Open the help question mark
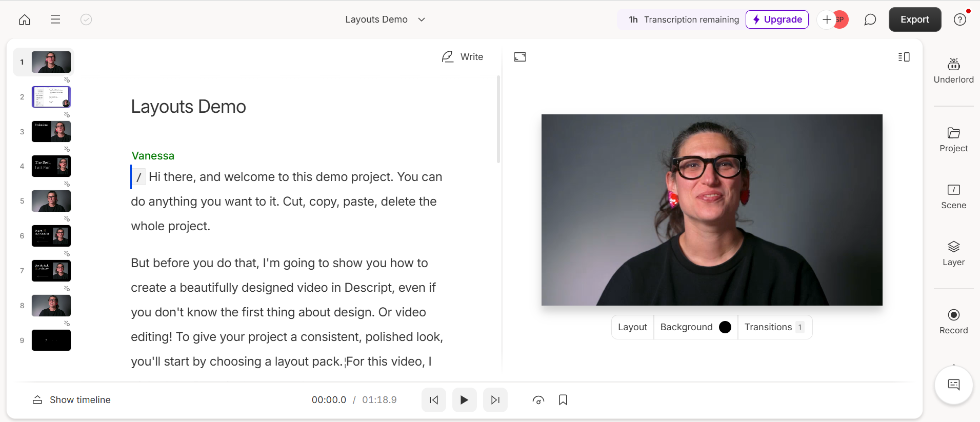This screenshot has width=980, height=422. (959, 19)
